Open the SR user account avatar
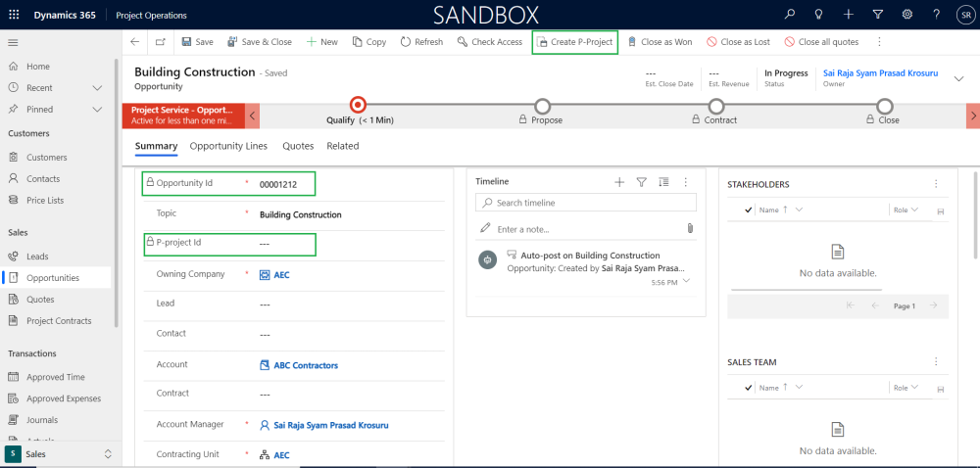980x468 pixels. click(x=964, y=15)
